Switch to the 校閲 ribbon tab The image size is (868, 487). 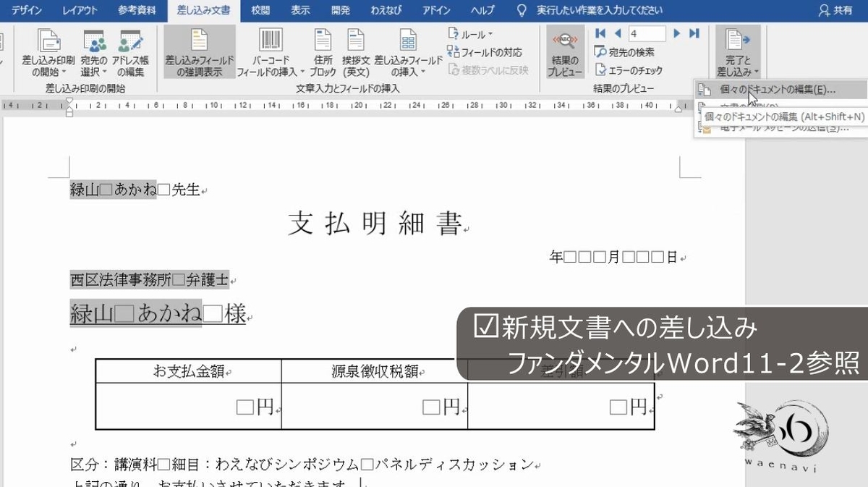(x=260, y=10)
